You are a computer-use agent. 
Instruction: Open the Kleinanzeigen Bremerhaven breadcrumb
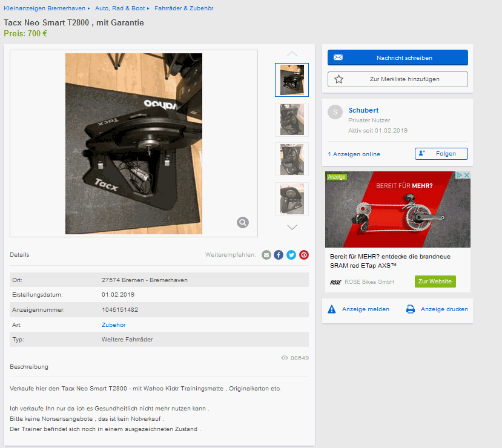[44, 8]
